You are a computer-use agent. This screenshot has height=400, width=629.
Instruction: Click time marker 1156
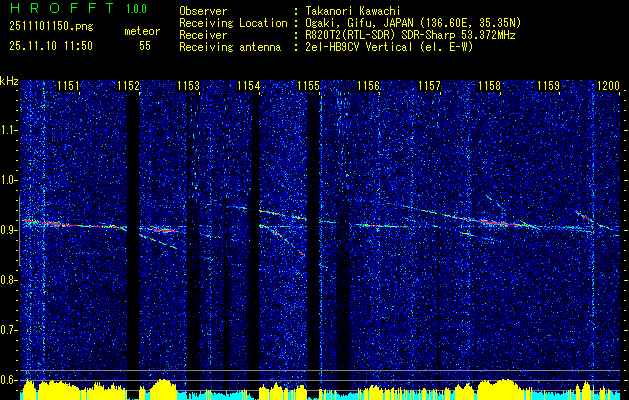click(369, 86)
